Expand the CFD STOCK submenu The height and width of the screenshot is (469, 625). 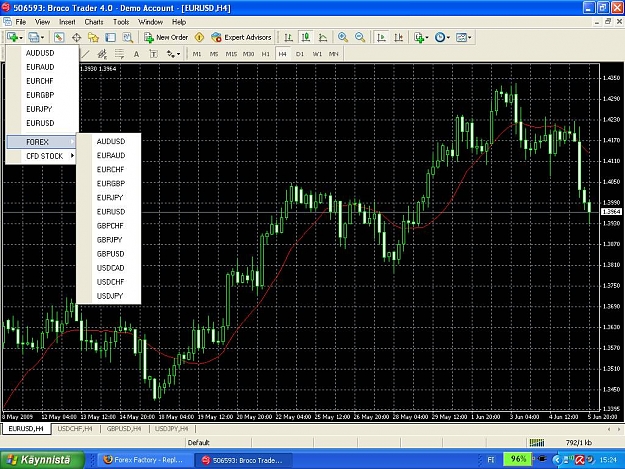[x=41, y=156]
